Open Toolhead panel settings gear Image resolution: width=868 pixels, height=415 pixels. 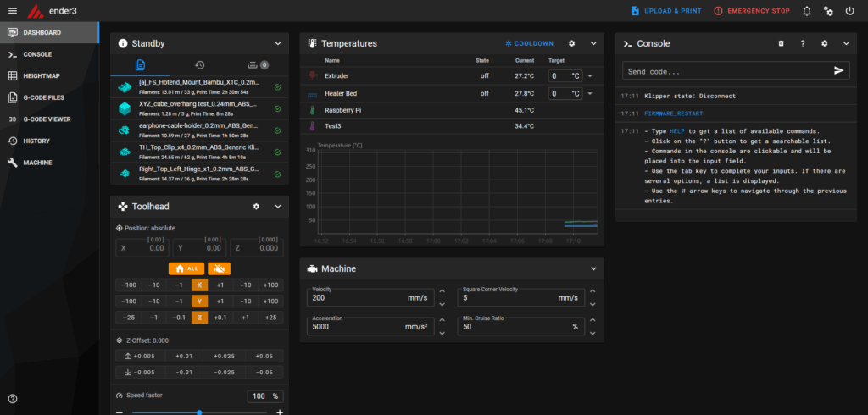[256, 206]
